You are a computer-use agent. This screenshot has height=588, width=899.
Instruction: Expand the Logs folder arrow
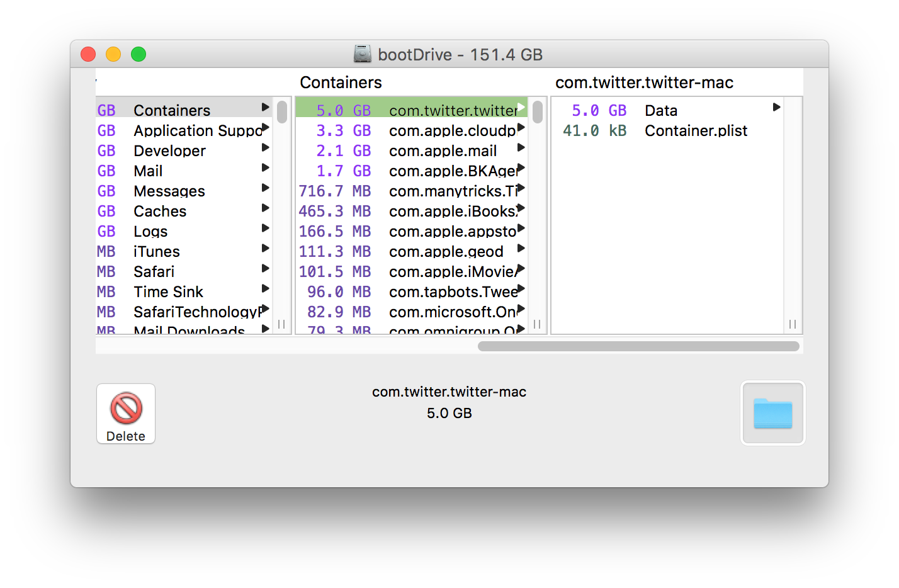(x=265, y=229)
